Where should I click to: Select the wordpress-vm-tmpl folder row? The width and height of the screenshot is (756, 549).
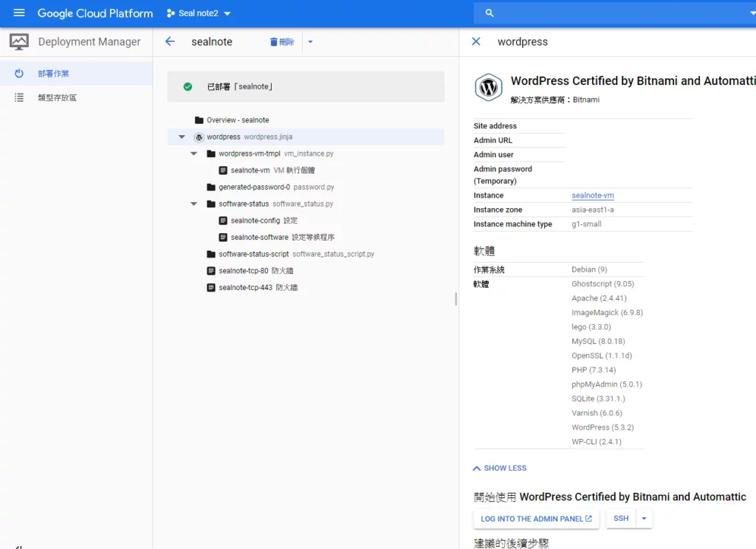(306, 153)
